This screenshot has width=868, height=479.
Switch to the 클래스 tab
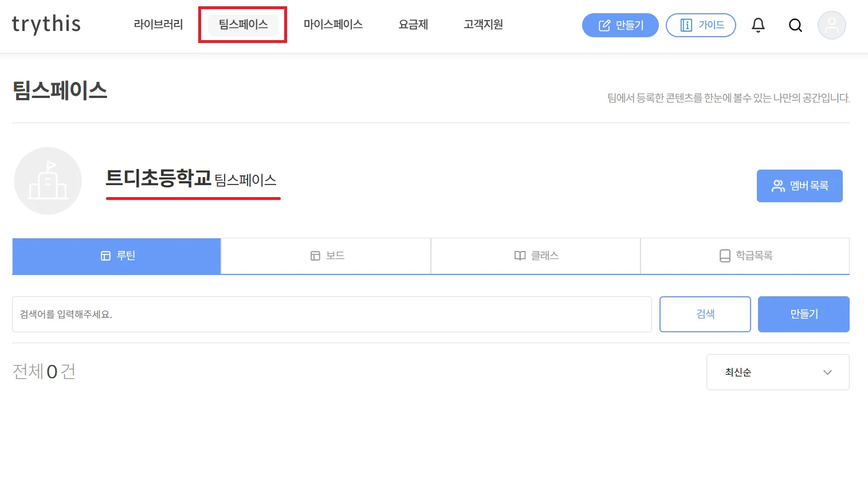[536, 256]
